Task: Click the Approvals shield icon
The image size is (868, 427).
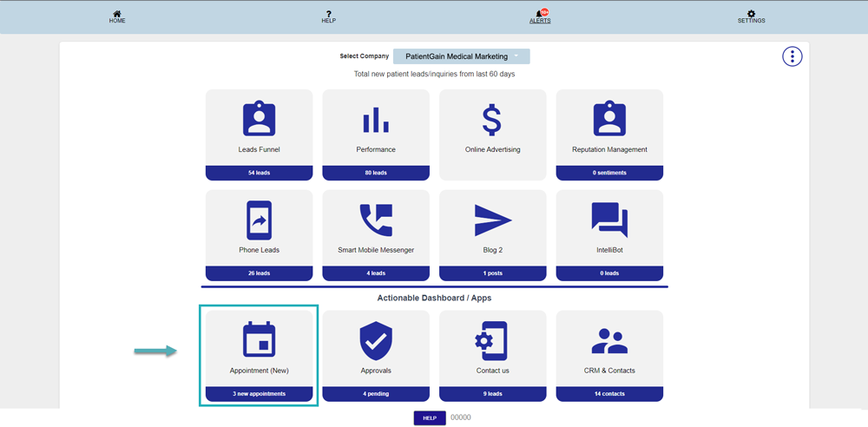Action: coord(376,340)
